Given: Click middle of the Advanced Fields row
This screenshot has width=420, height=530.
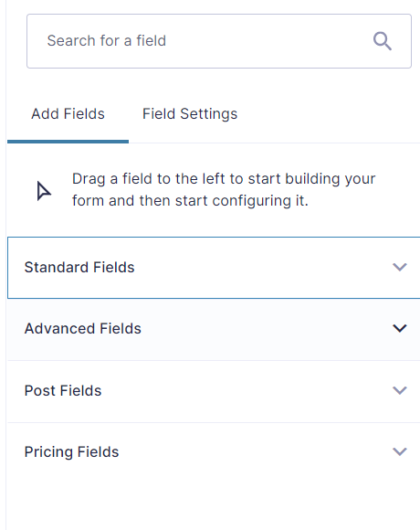Looking at the screenshot, I should 214,329.
